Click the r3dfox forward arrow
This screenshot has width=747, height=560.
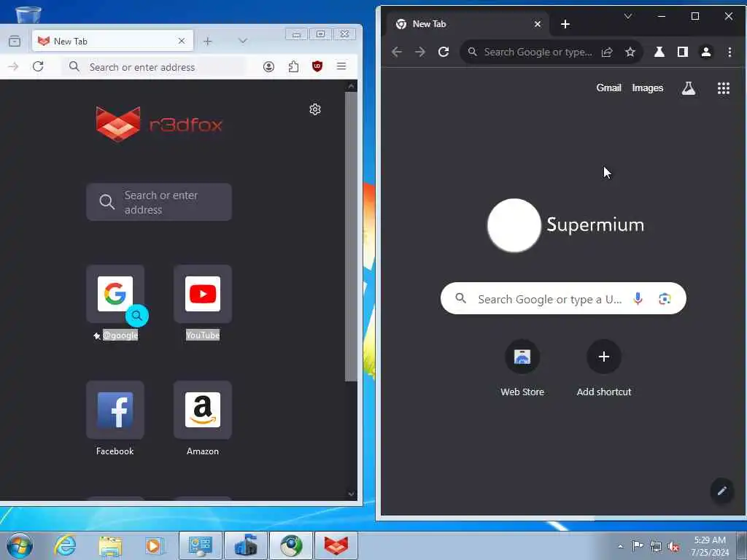point(13,66)
